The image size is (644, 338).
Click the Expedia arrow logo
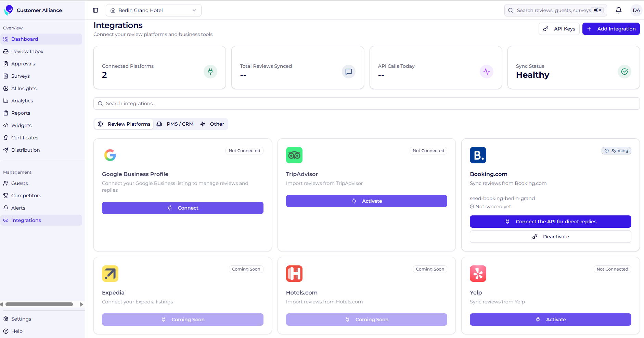[110, 274]
